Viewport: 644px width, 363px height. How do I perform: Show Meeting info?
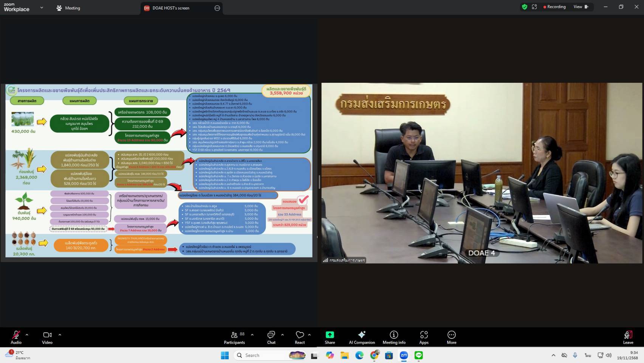394,337
